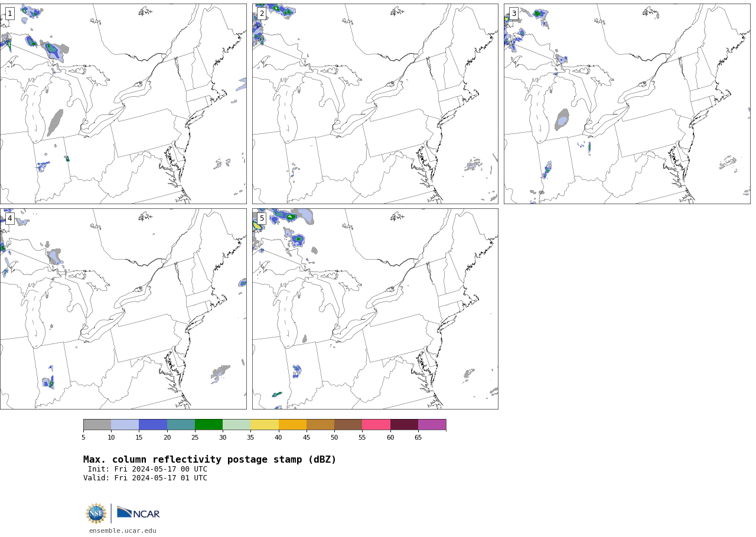Click the colorbar tick label 35

(250, 437)
